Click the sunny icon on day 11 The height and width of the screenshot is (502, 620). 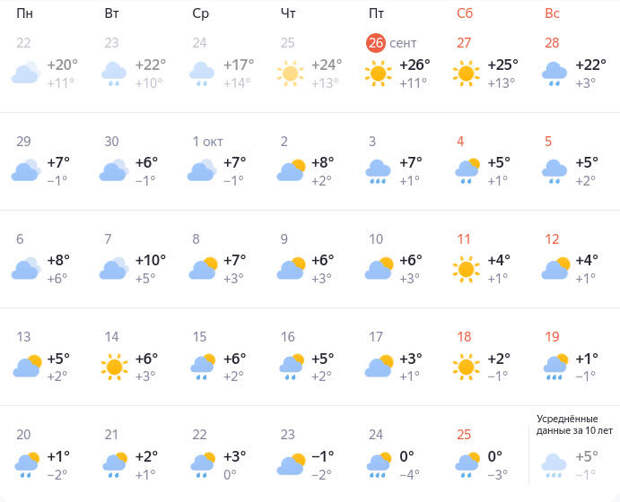(466, 269)
